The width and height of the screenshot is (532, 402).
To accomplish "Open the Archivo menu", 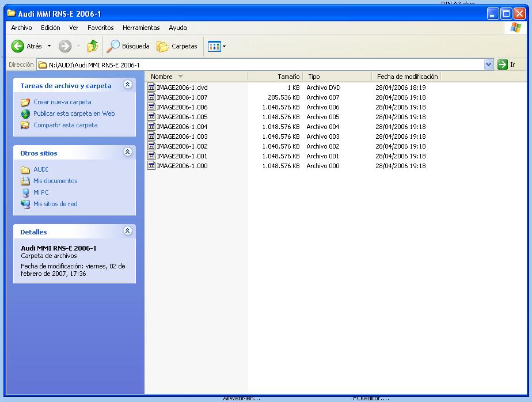I will 21,28.
